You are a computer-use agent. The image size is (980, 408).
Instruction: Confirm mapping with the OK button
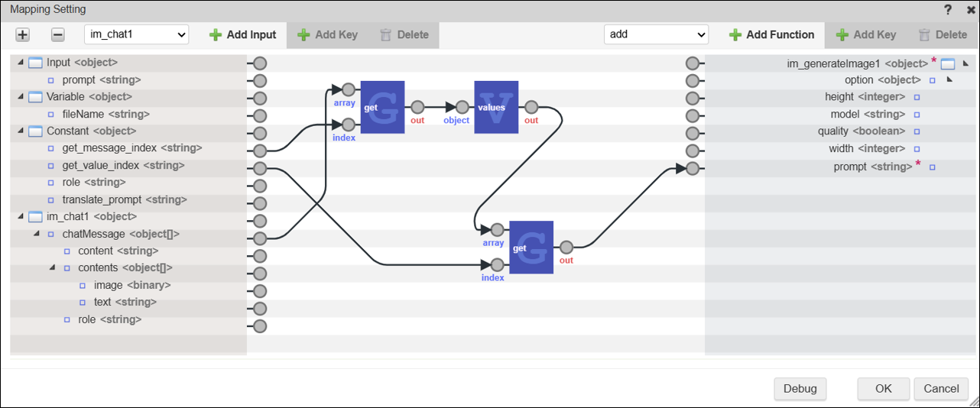883,388
